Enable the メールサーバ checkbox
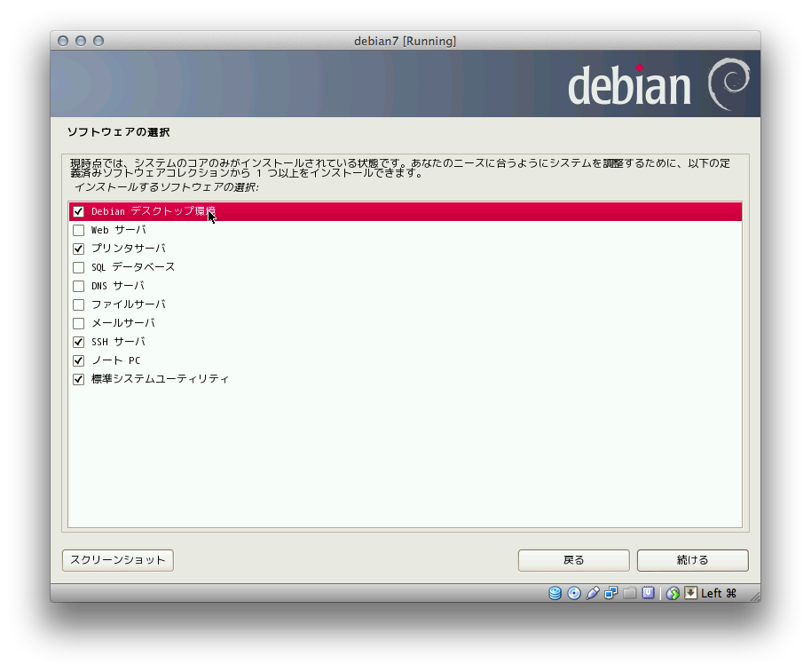Screen dimensions: 811x672 tap(79, 323)
